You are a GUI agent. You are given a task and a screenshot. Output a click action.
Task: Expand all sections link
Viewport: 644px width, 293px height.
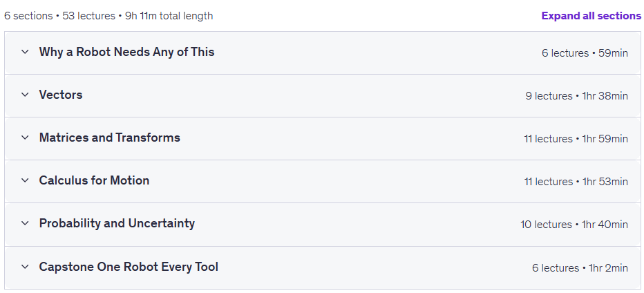(x=591, y=16)
